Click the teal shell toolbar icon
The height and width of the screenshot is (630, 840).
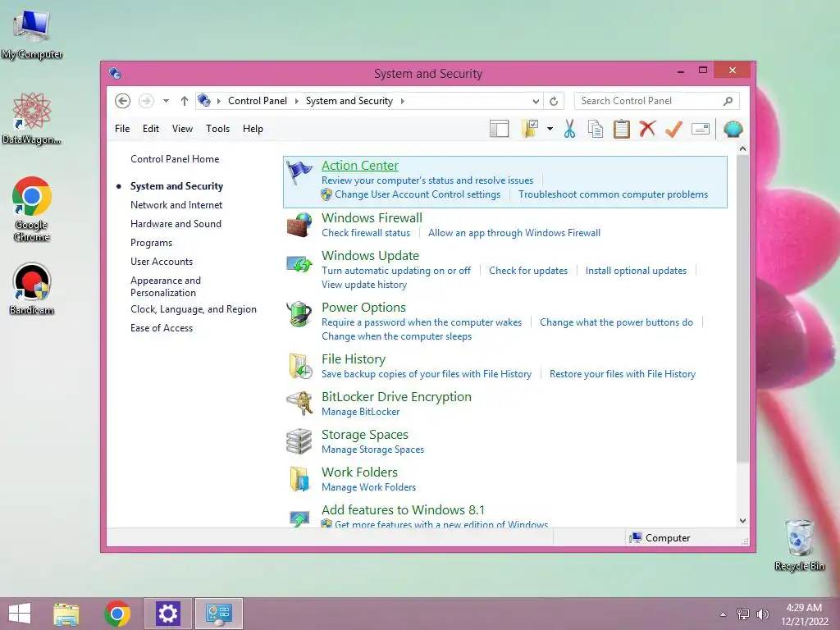point(733,129)
